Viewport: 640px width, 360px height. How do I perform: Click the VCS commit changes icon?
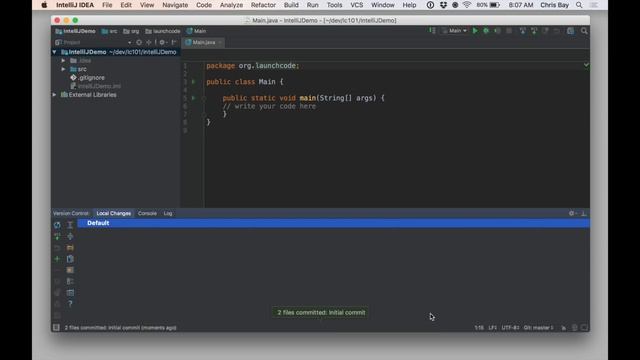tap(534, 31)
